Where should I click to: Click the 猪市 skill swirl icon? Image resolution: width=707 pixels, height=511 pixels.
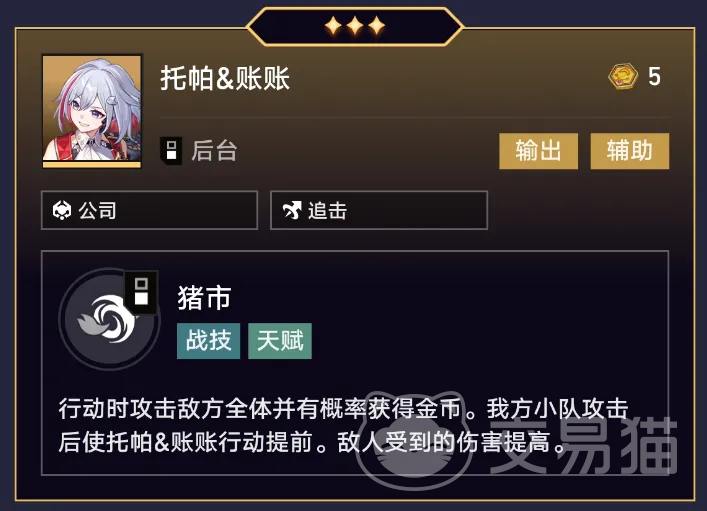pyautogui.click(x=109, y=318)
